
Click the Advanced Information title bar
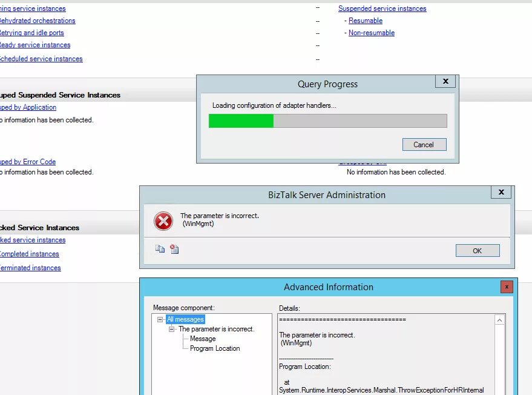coord(328,287)
